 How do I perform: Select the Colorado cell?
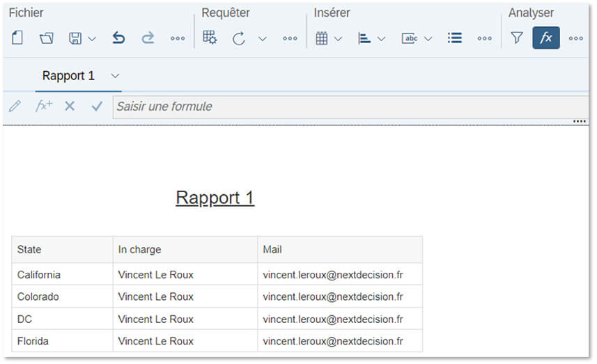coord(62,296)
